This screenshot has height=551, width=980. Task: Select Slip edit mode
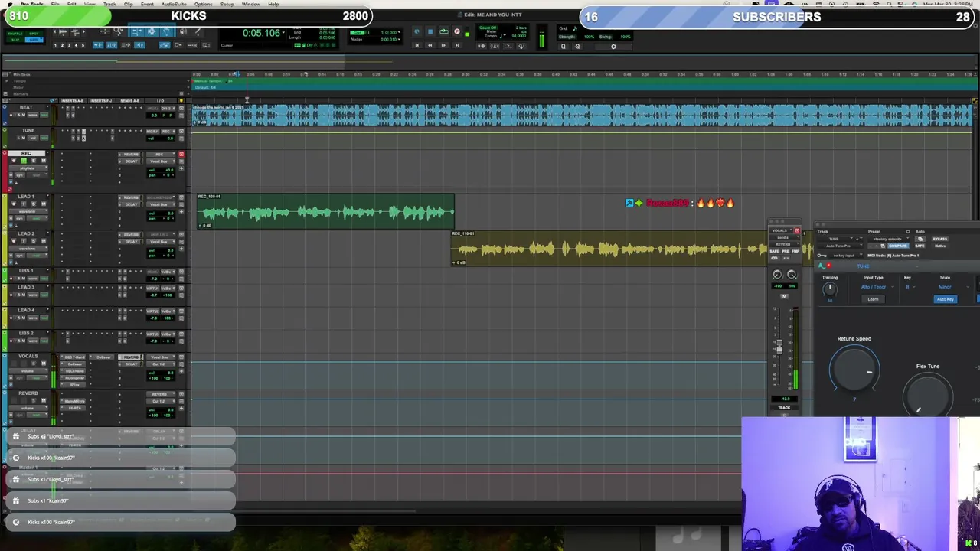point(15,40)
